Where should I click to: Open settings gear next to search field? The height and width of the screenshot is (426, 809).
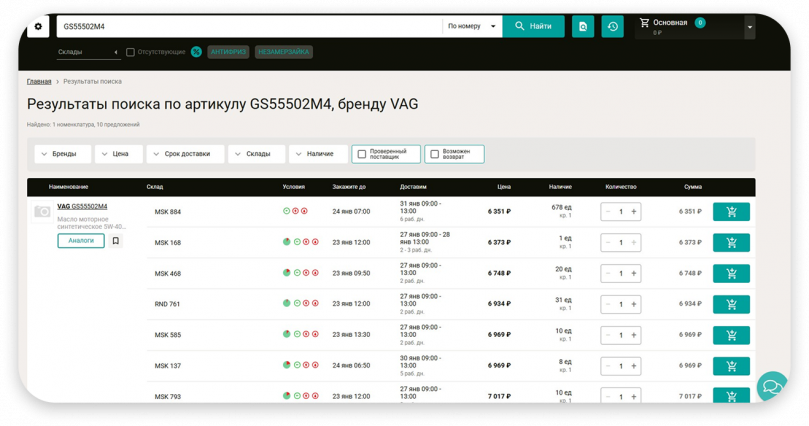click(38, 27)
